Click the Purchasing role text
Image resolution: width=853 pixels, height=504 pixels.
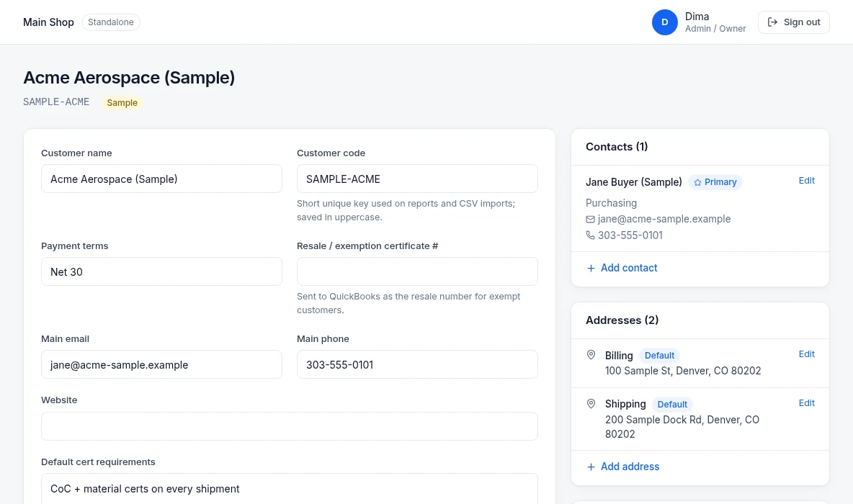612,203
